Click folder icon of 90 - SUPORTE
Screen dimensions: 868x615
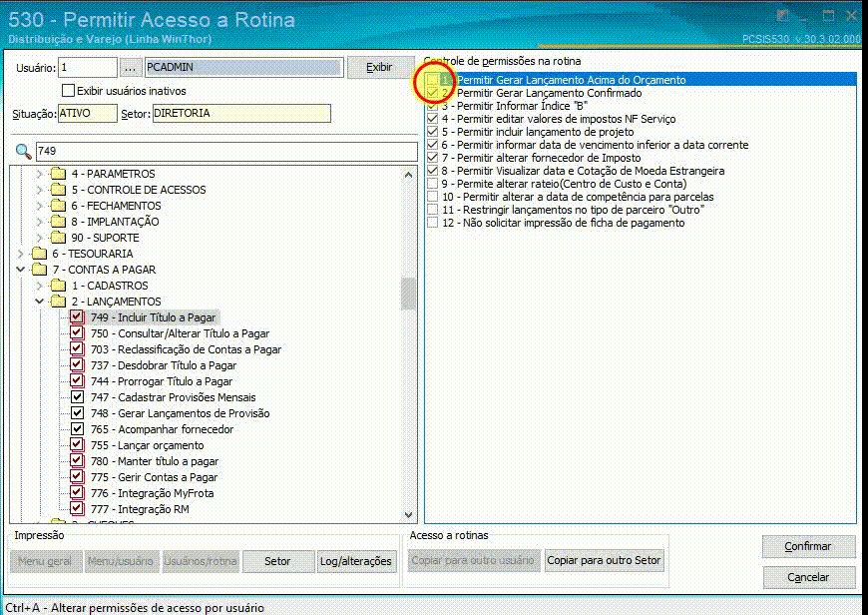pyautogui.click(x=58, y=238)
